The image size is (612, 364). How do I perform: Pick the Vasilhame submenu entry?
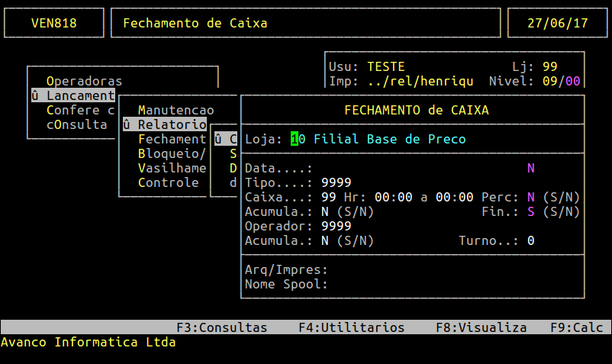coord(172,168)
